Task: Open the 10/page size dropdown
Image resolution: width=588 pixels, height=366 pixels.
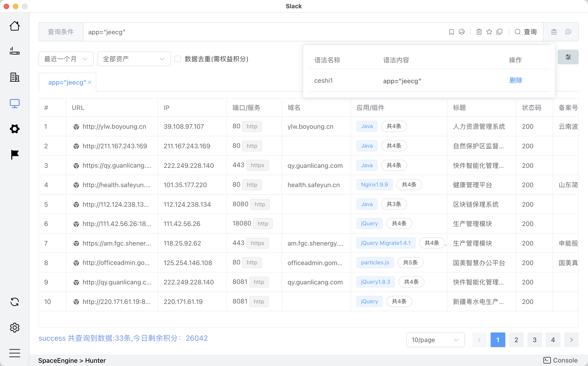Action: [x=435, y=340]
